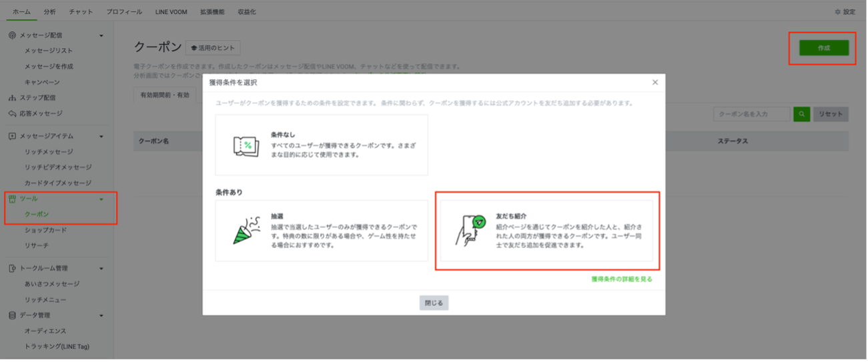Open リサーチ in sidebar

[37, 245]
